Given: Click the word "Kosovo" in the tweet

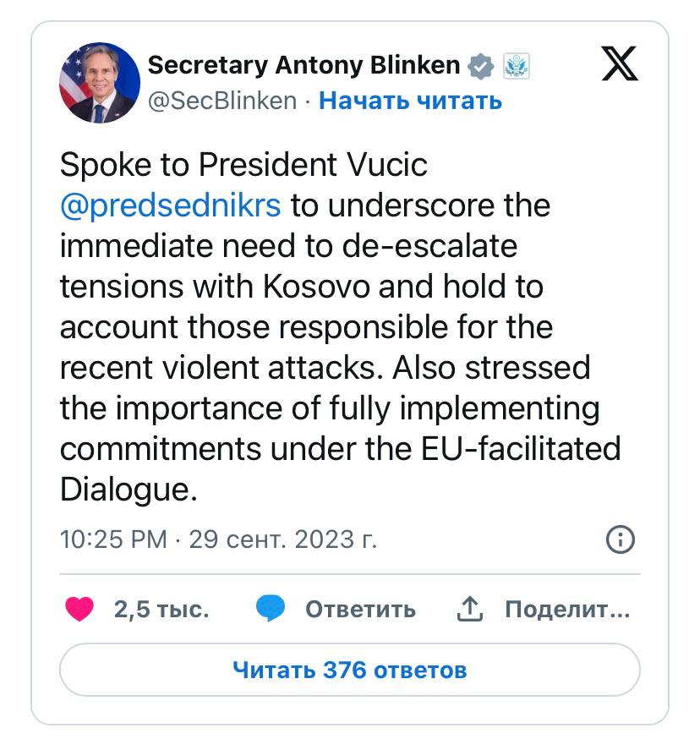Looking at the screenshot, I should (319, 287).
